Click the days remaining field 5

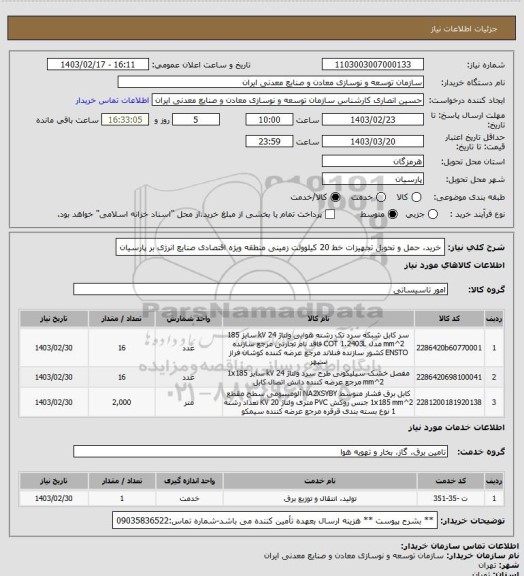click(x=196, y=120)
